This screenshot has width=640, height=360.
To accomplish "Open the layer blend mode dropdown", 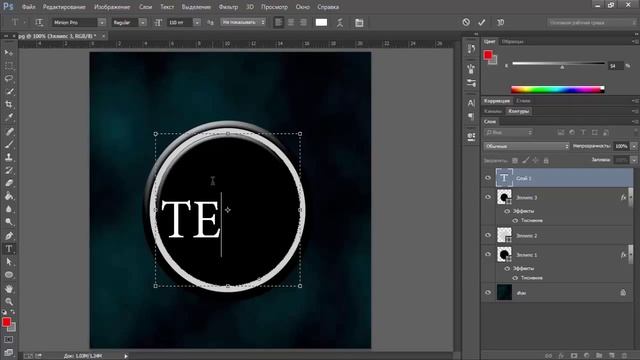I will click(x=527, y=146).
